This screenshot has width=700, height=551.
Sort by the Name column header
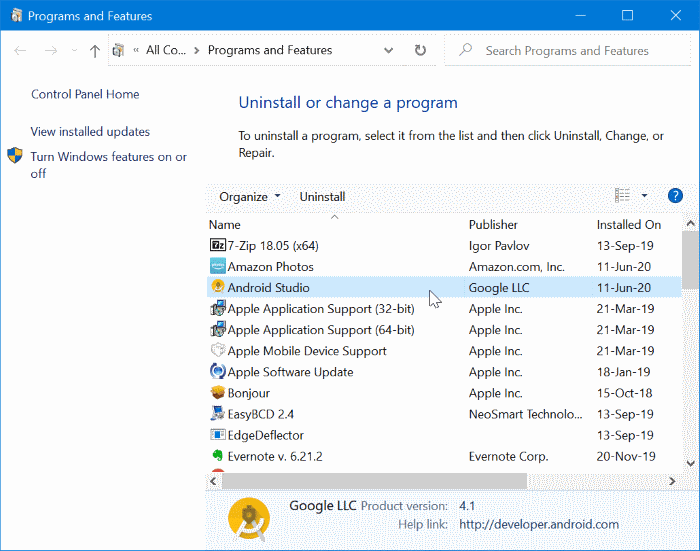pyautogui.click(x=225, y=225)
